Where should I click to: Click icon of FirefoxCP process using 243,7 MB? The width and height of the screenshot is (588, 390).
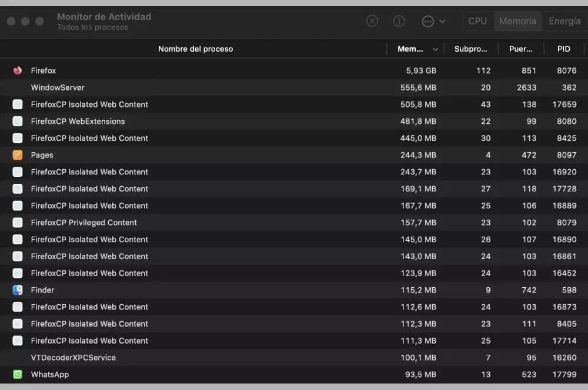coord(18,172)
